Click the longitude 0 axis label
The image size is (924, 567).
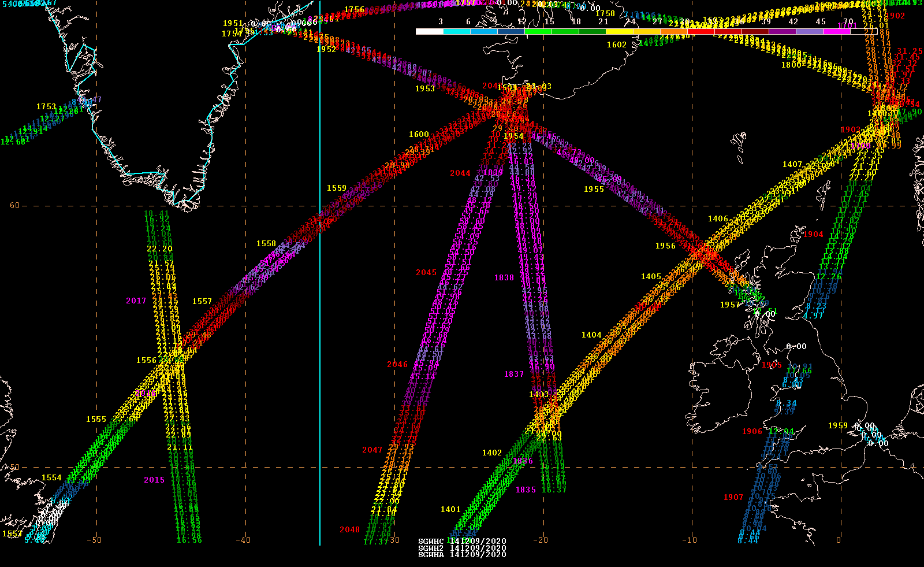pyautogui.click(x=839, y=540)
